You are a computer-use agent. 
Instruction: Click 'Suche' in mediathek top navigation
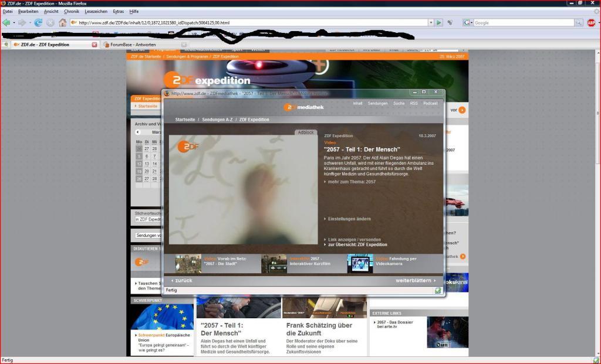point(399,103)
